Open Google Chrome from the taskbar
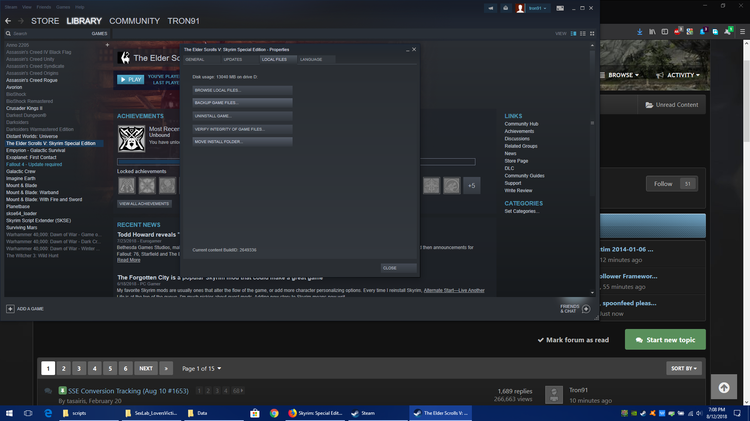 coord(274,413)
